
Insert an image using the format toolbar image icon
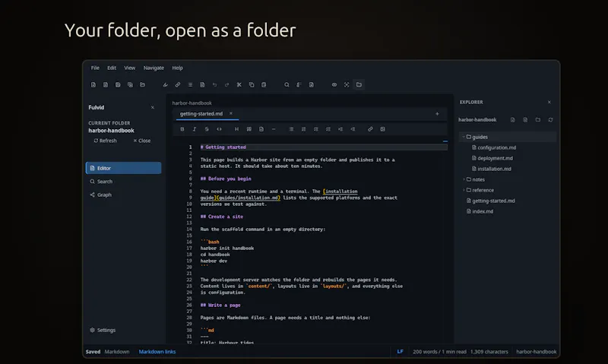pyautogui.click(x=383, y=129)
